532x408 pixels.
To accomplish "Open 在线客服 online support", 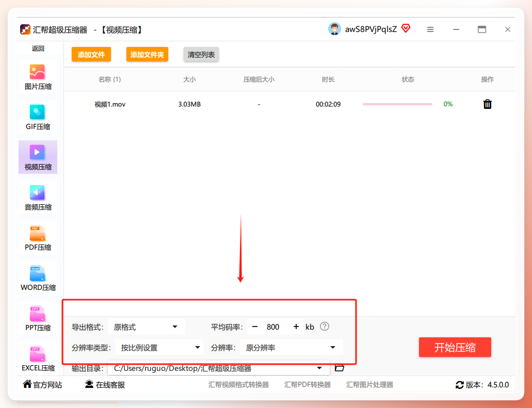I will (x=105, y=385).
